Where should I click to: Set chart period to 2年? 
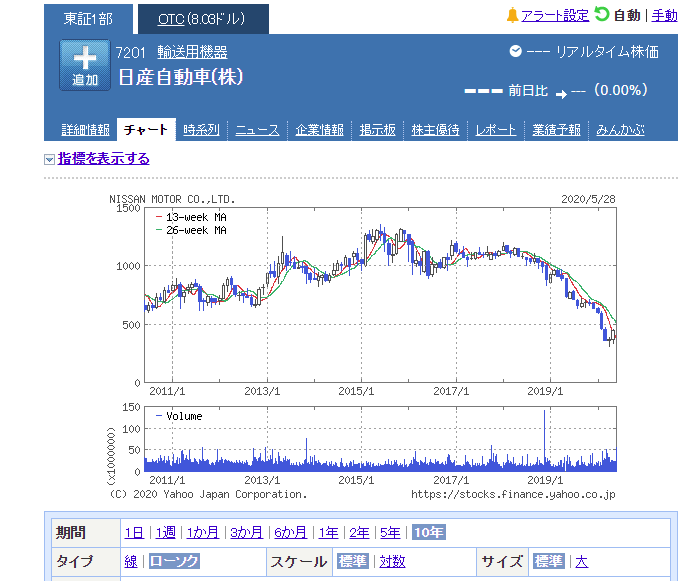click(x=359, y=532)
